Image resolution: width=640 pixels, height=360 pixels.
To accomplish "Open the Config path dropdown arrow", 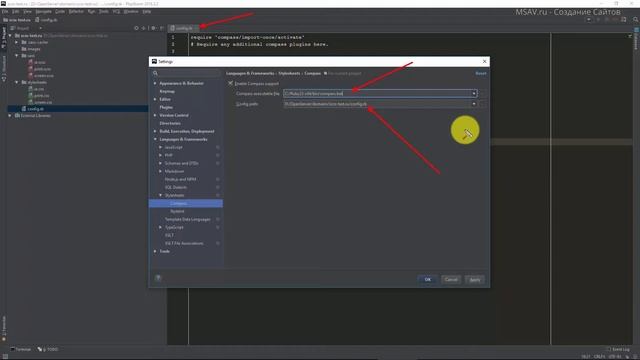I will pyautogui.click(x=474, y=104).
